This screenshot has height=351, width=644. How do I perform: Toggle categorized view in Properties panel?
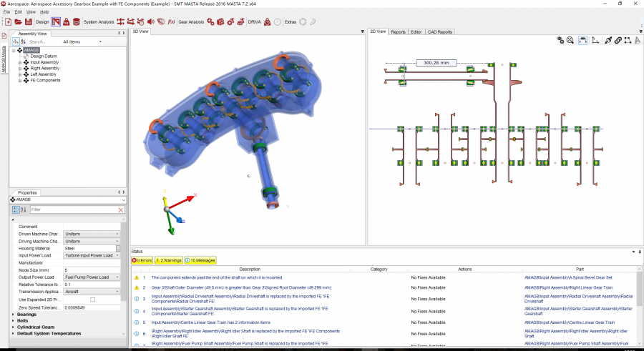pyautogui.click(x=16, y=209)
